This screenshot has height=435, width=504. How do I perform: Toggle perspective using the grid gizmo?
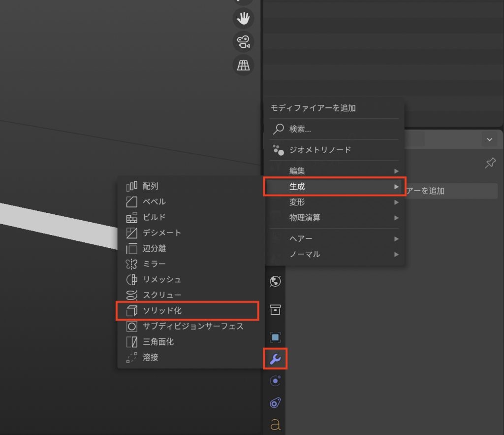pyautogui.click(x=243, y=65)
